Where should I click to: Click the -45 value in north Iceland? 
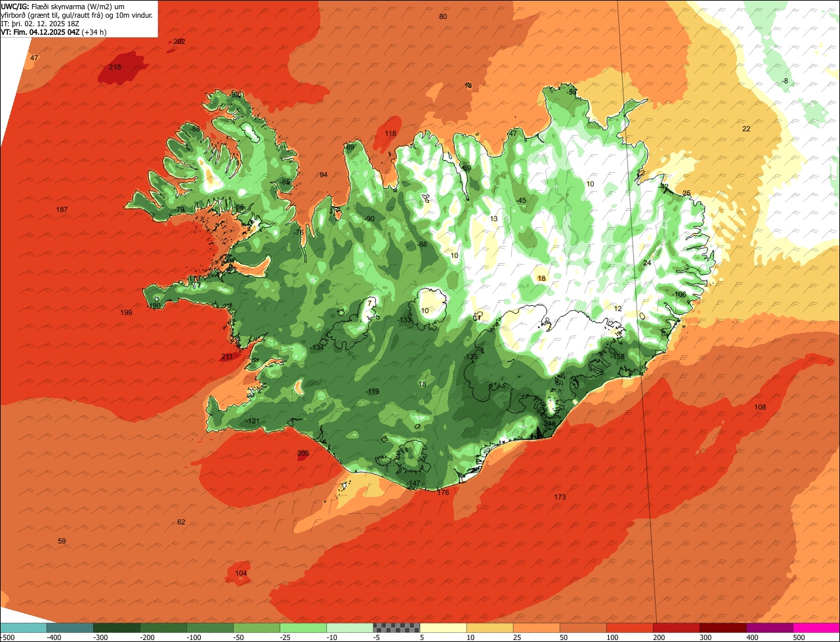[521, 201]
